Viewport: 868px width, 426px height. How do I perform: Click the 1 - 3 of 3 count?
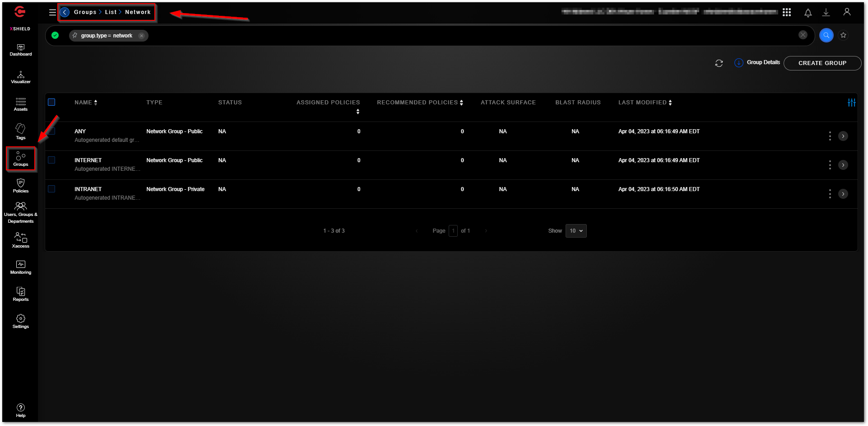coord(334,231)
